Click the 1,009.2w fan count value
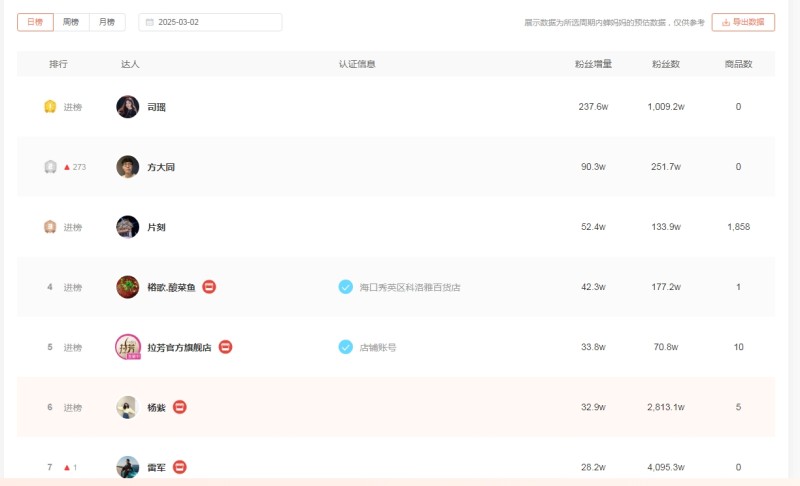Image resolution: width=800 pixels, height=486 pixels. [x=666, y=107]
